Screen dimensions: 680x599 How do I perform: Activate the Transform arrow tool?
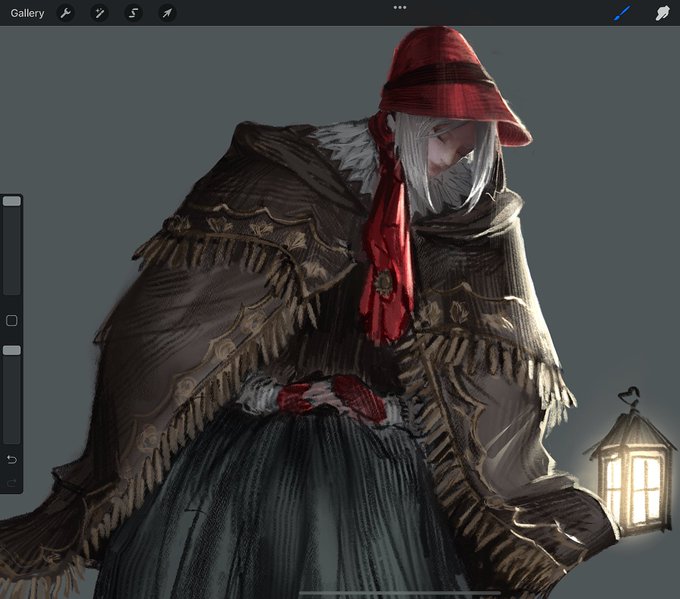[x=167, y=13]
